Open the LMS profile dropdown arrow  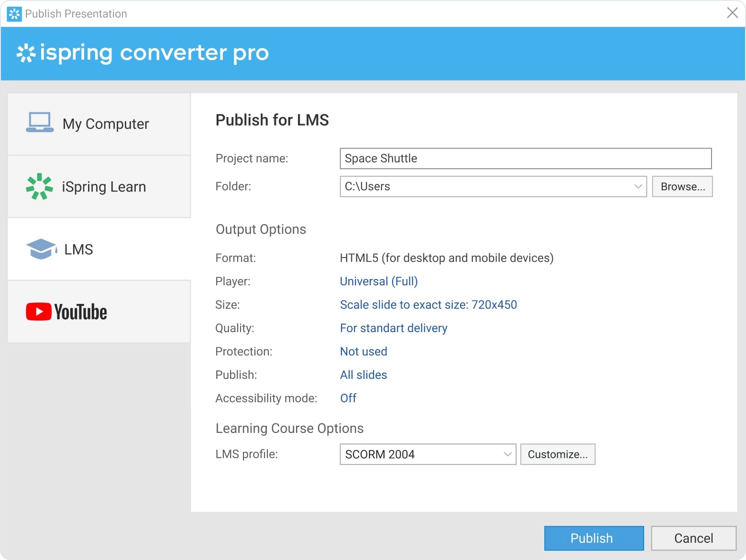[507, 454]
